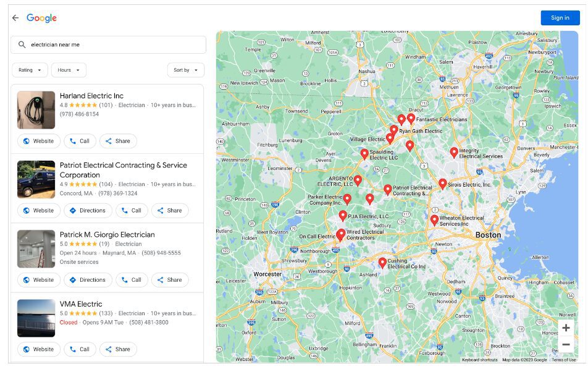Click Harland Electric phone (978) 486-8154
The height and width of the screenshot is (369, 588).
pos(79,114)
